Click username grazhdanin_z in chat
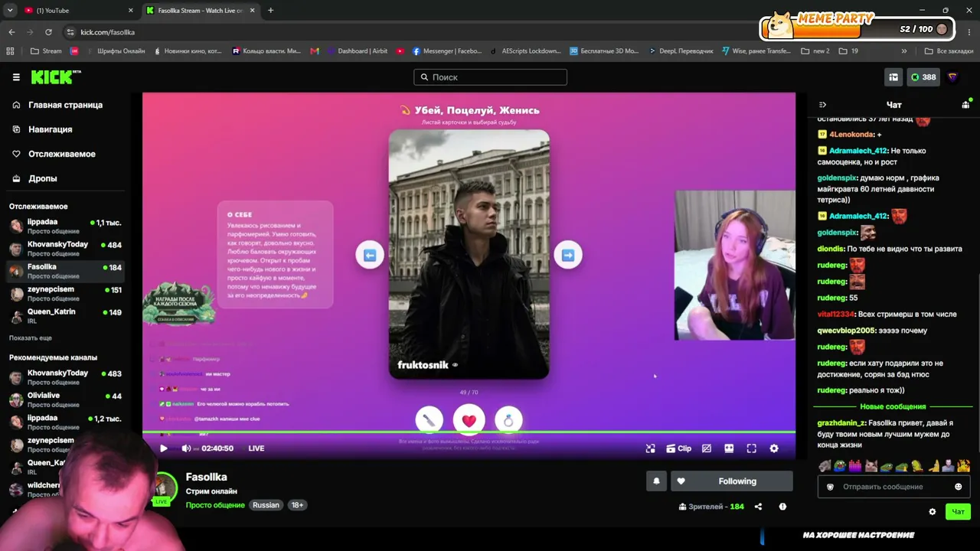The width and height of the screenshot is (980, 551). [841, 423]
